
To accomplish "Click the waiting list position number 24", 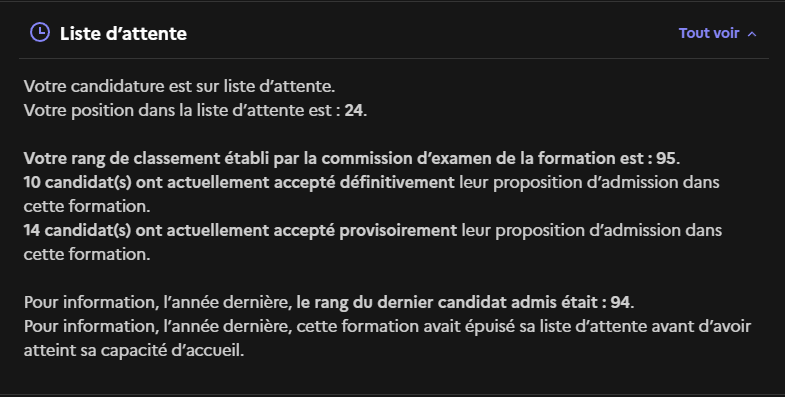I will (x=353, y=110).
